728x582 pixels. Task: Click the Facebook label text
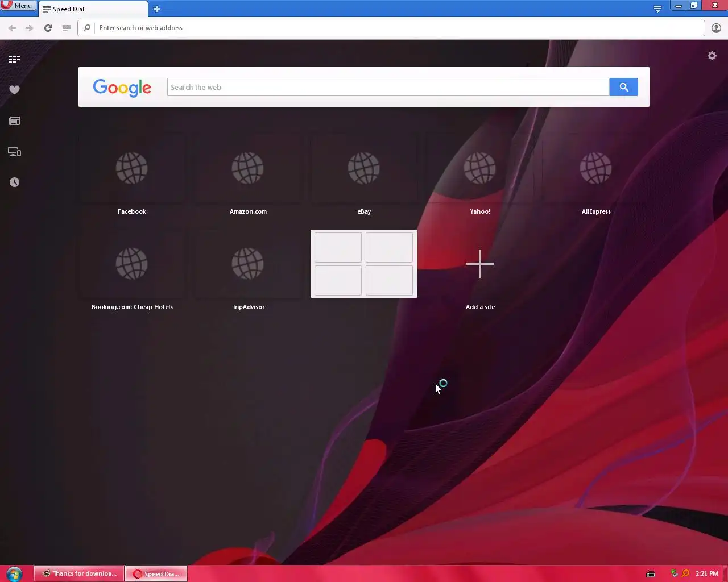132,211
